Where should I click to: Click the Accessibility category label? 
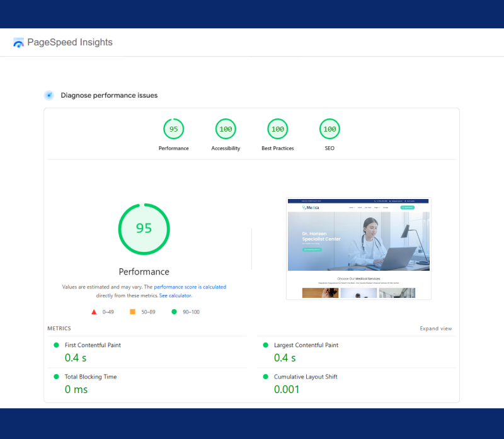tap(226, 149)
